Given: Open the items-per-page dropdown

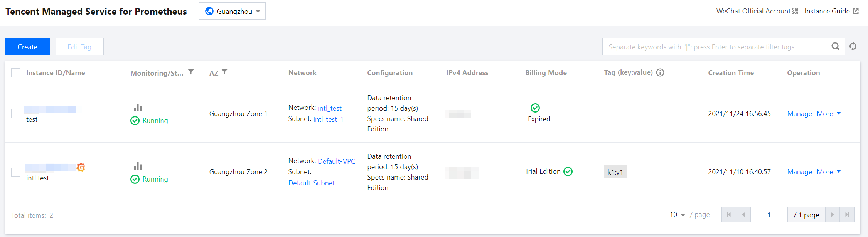Looking at the screenshot, I should (677, 215).
